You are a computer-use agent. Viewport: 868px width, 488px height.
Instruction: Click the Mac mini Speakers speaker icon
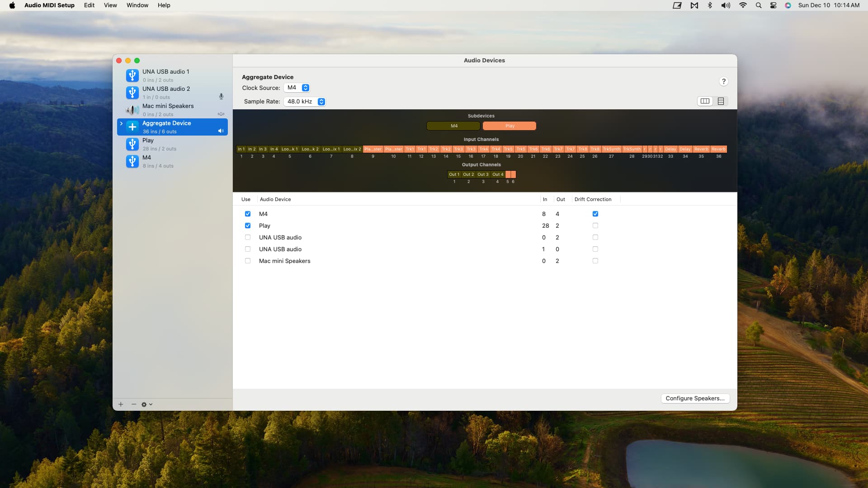click(x=132, y=110)
